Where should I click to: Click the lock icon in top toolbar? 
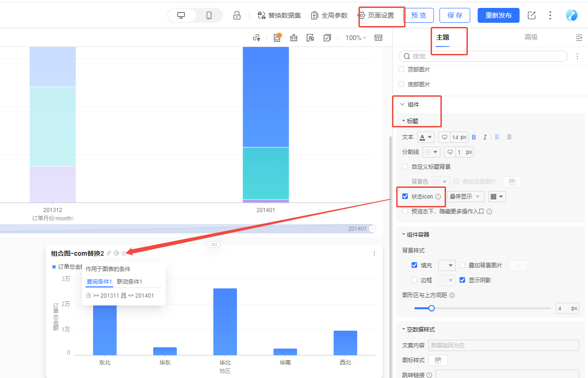237,15
